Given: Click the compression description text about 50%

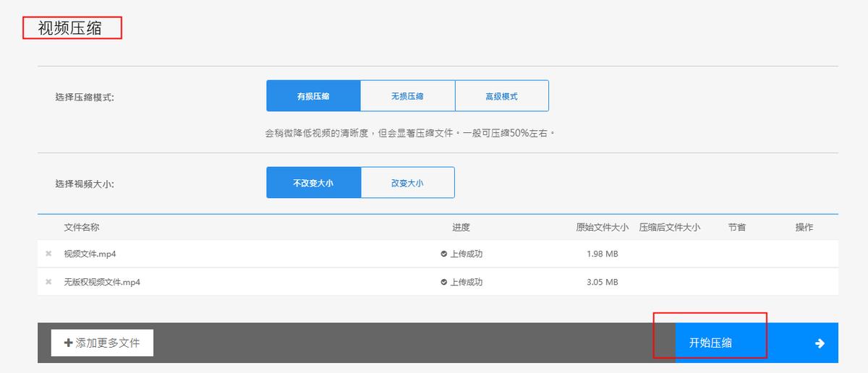Looking at the screenshot, I should pyautogui.click(x=410, y=133).
